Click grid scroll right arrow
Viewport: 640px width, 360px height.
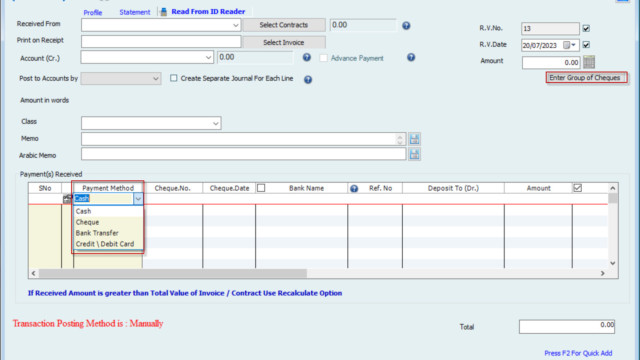[x=602, y=273]
